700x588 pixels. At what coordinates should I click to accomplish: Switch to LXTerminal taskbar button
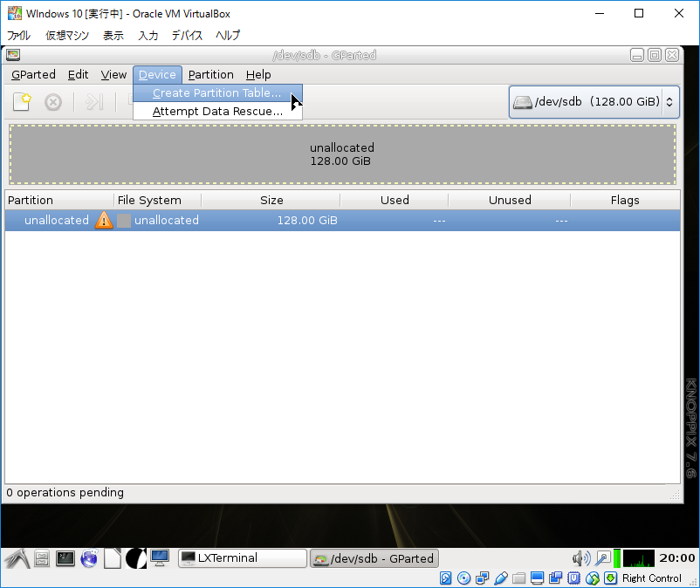click(243, 558)
